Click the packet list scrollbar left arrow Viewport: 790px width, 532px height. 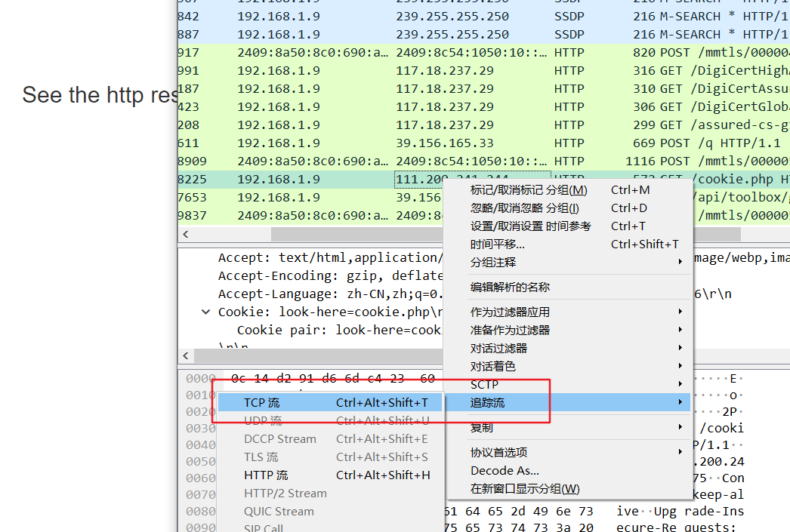pos(186,235)
